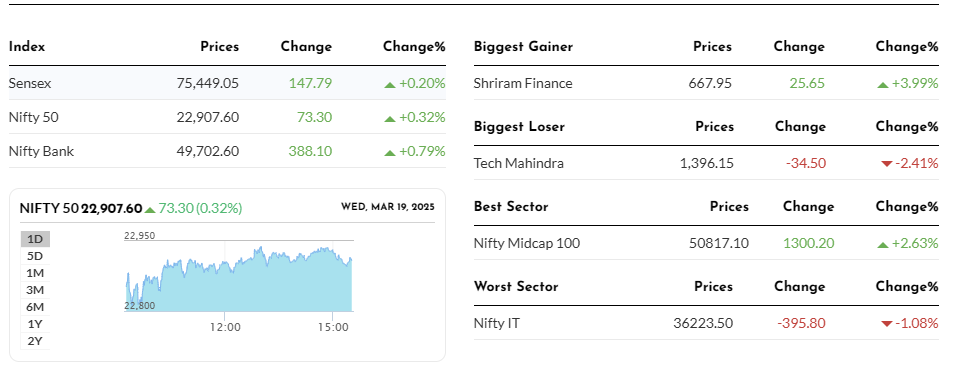Switch chart to 5D range
The height and width of the screenshot is (368, 966).
35,256
